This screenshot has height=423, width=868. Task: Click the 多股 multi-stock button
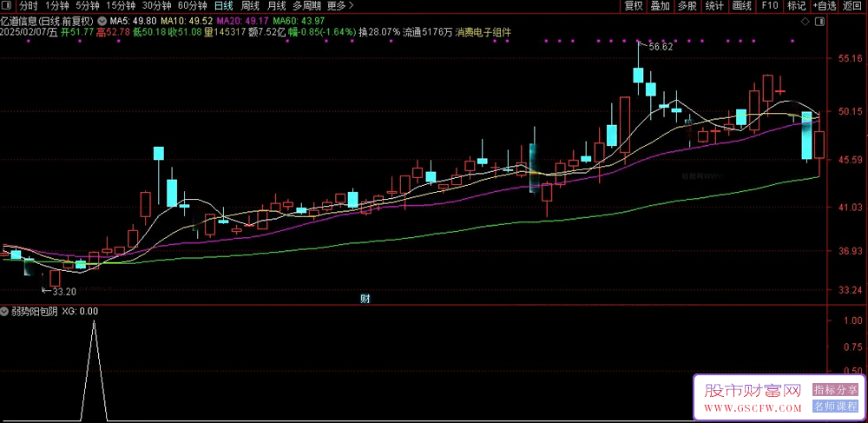[687, 6]
